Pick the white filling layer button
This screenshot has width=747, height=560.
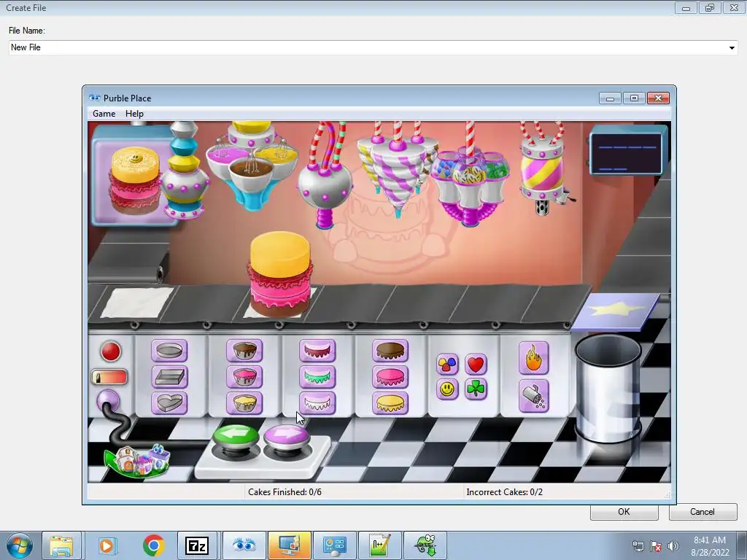(x=317, y=402)
